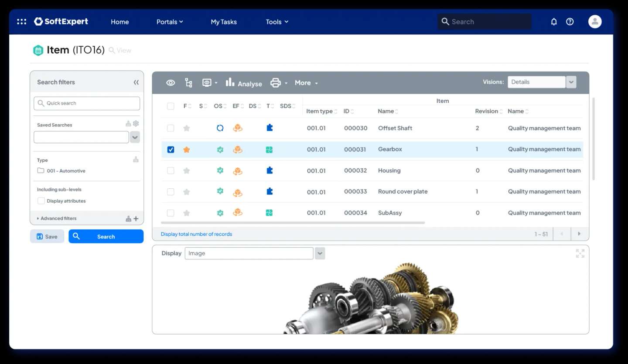Go to My Tasks in the navigation bar
This screenshot has height=364, width=628.
tap(224, 21)
